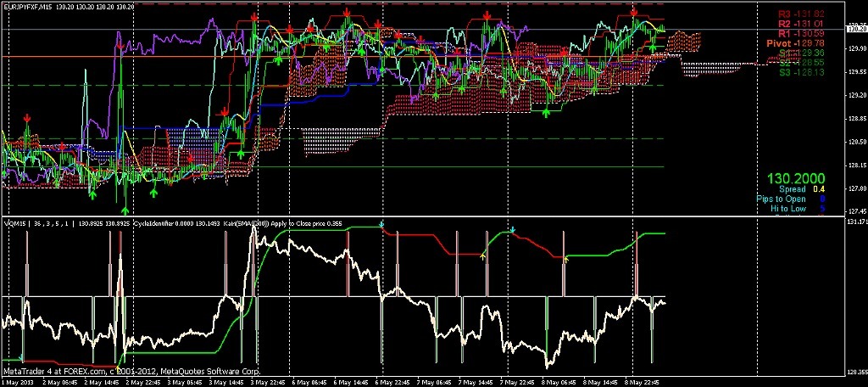Click the large green 130.2000 price readout

click(796, 179)
